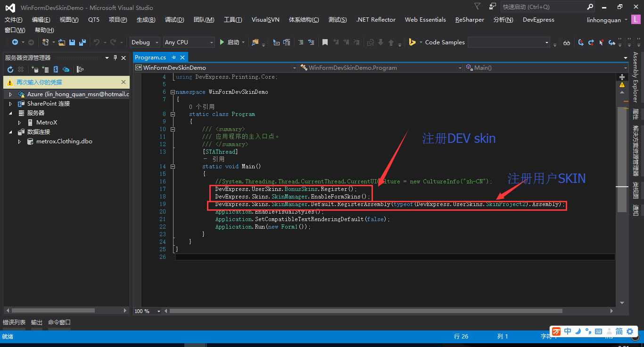Click the Find in Files icon
644x347 pixels.
pos(255,42)
